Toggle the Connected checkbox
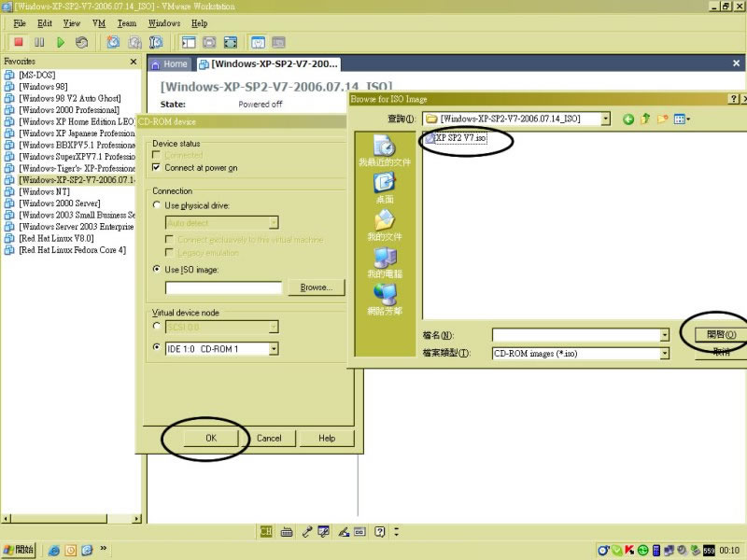The image size is (747, 560). coord(156,155)
